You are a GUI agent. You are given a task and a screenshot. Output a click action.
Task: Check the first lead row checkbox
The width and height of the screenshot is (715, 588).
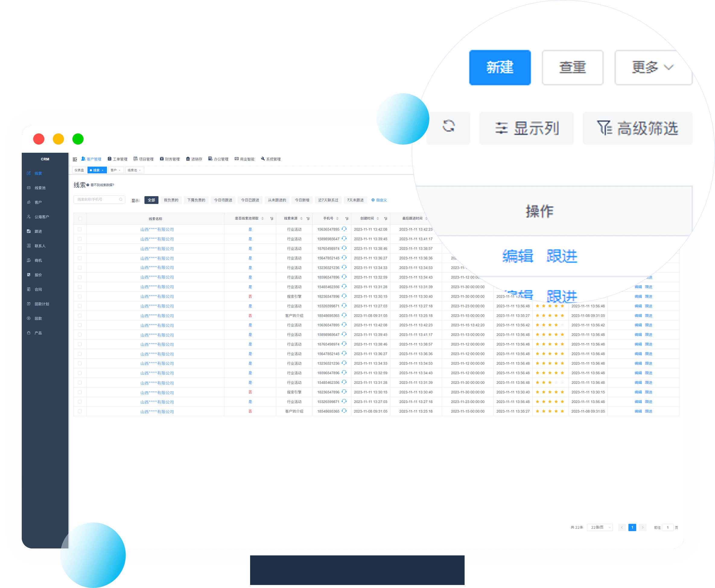pyautogui.click(x=80, y=229)
